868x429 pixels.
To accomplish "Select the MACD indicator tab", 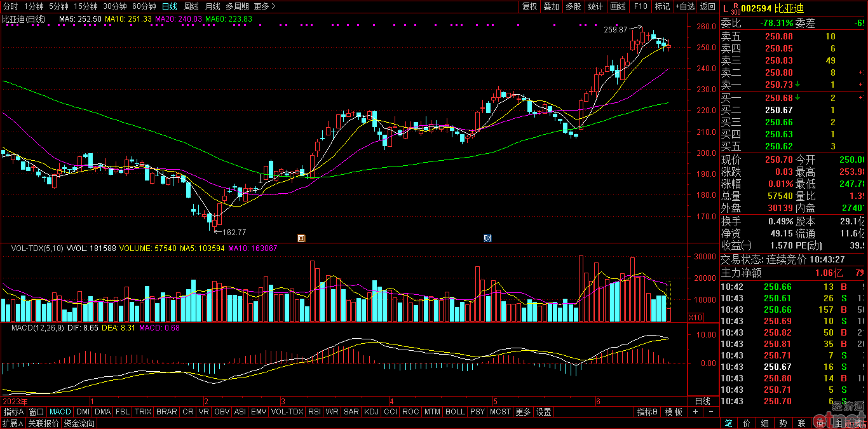I will (60, 412).
